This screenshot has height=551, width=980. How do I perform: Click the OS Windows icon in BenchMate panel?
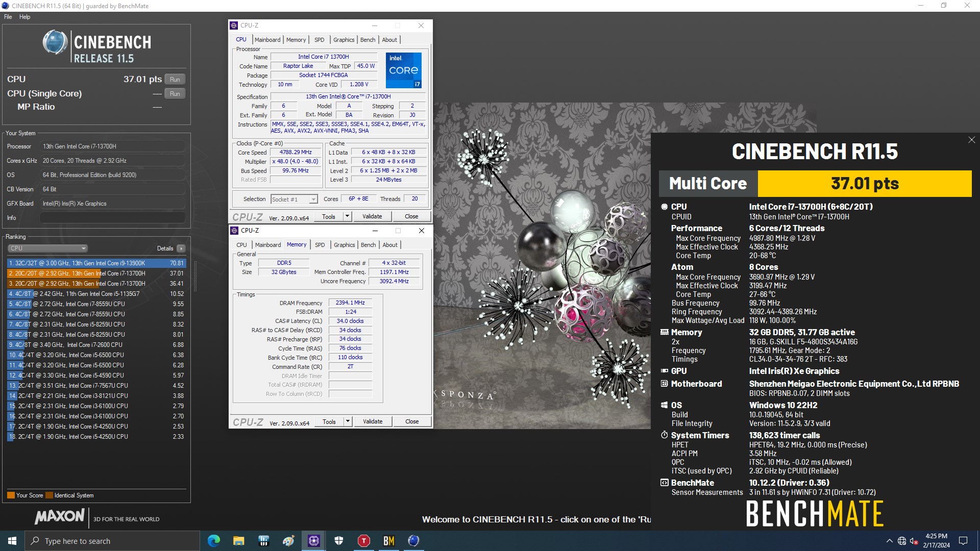pyautogui.click(x=664, y=405)
